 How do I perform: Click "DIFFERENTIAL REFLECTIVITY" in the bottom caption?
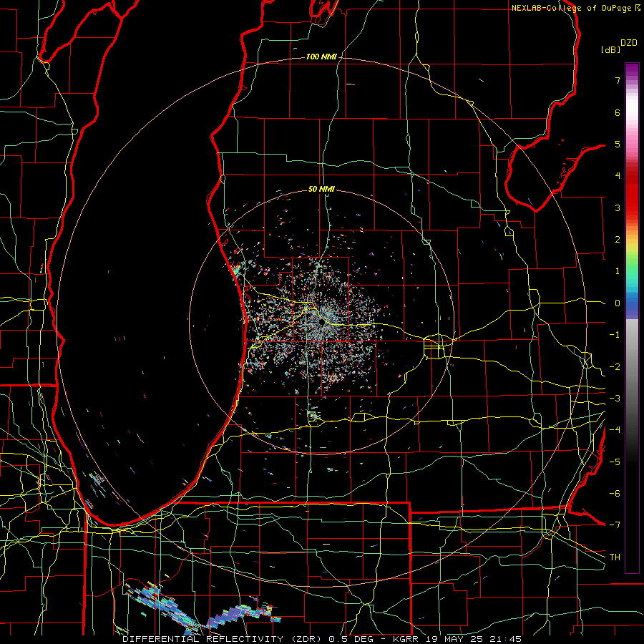pyautogui.click(x=203, y=639)
